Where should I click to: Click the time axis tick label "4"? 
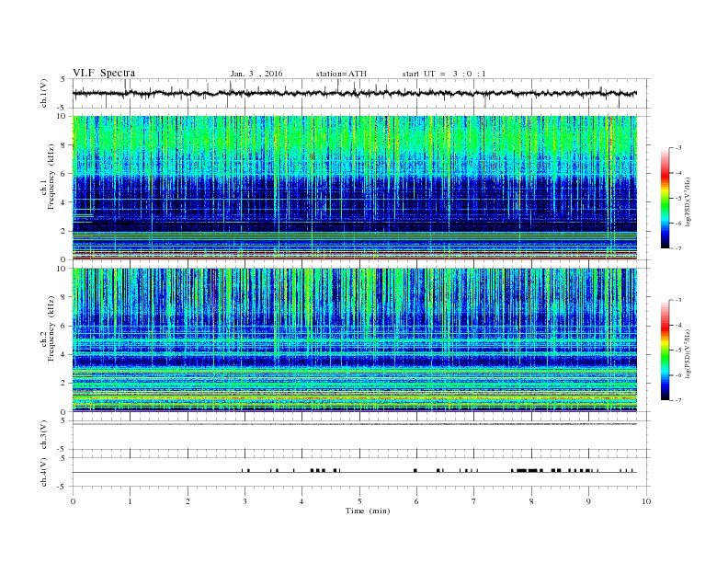click(x=301, y=501)
